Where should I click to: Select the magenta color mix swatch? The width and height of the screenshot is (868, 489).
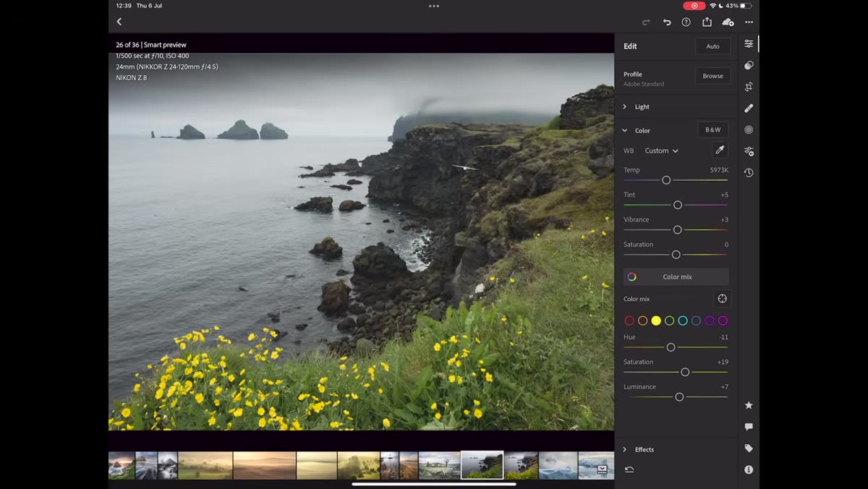click(723, 320)
